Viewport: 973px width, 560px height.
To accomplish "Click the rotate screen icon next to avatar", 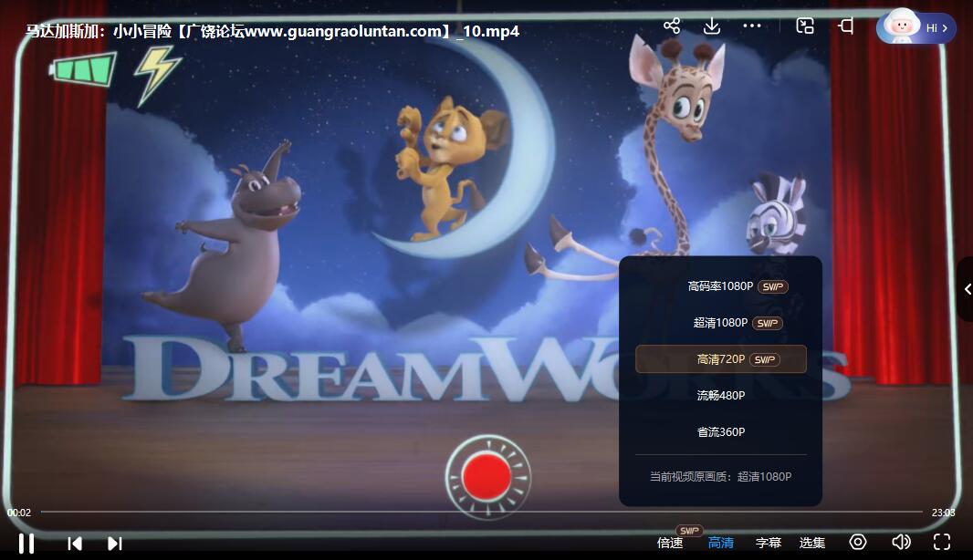I will (846, 26).
